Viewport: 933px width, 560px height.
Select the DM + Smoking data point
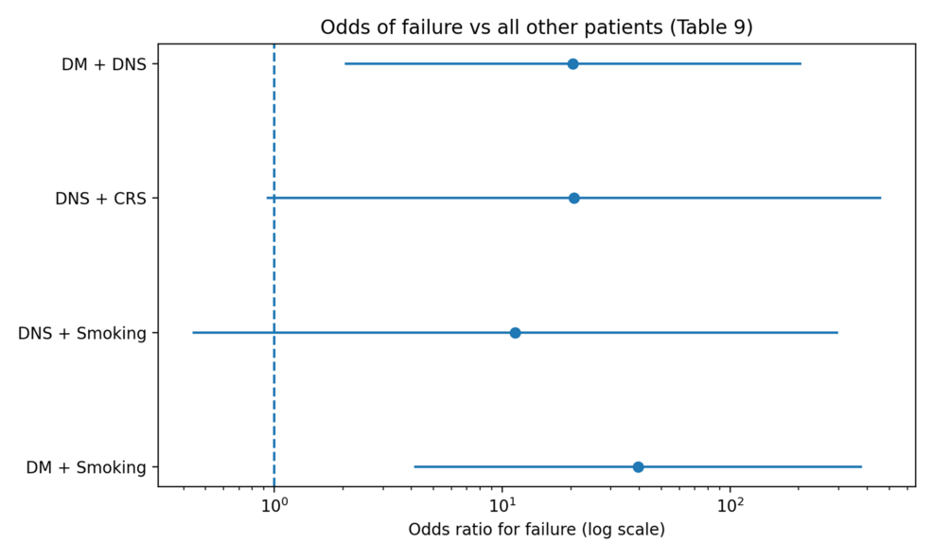pyautogui.click(x=638, y=467)
